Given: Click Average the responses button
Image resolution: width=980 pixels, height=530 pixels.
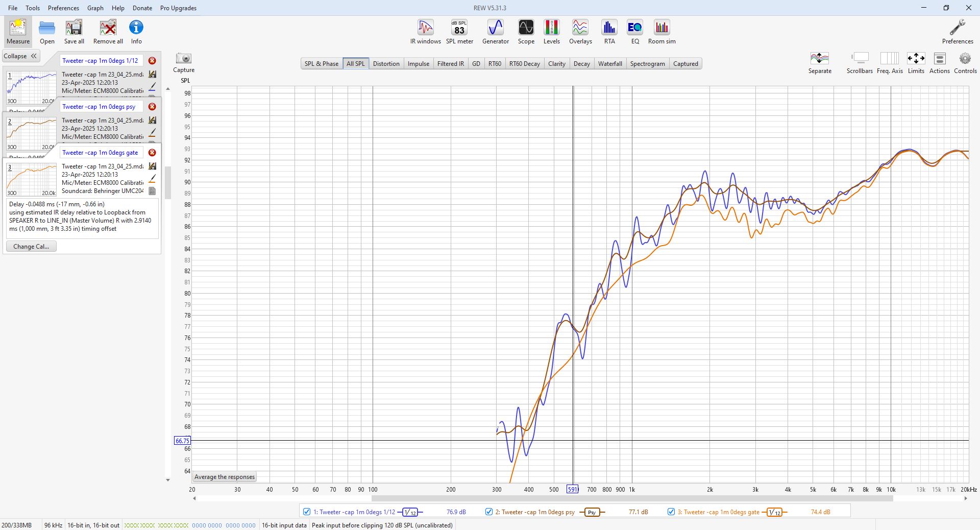Looking at the screenshot, I should (225, 477).
